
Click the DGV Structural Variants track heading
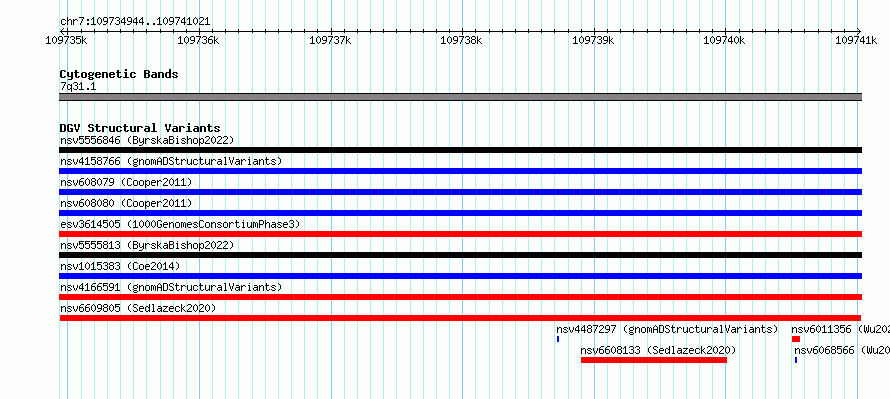click(140, 128)
